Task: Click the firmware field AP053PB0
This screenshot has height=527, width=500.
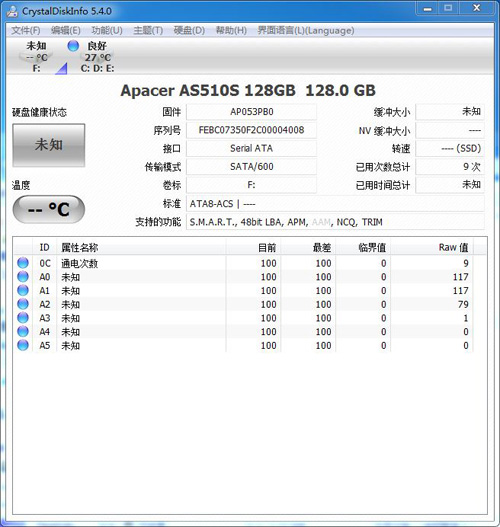Action: [x=251, y=112]
